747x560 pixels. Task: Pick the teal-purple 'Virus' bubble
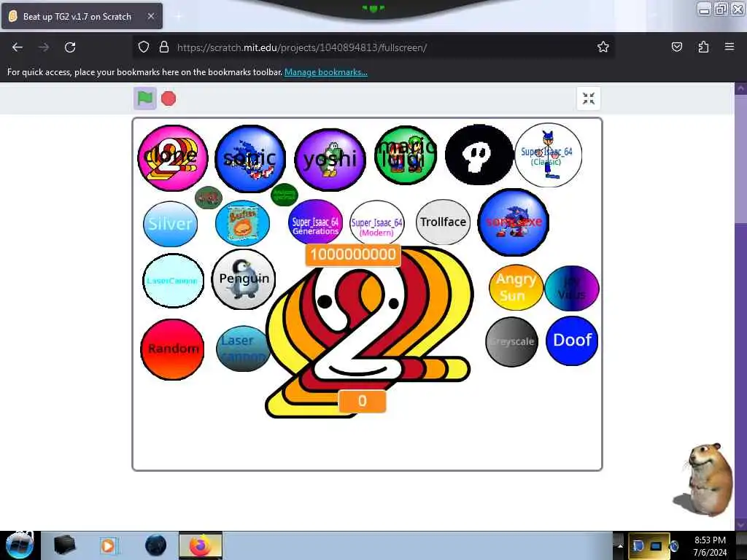(x=572, y=288)
